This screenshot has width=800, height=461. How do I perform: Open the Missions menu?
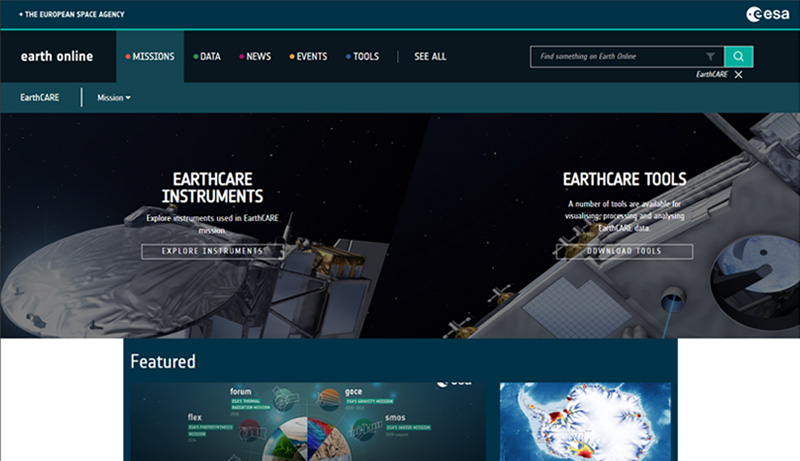coord(150,57)
